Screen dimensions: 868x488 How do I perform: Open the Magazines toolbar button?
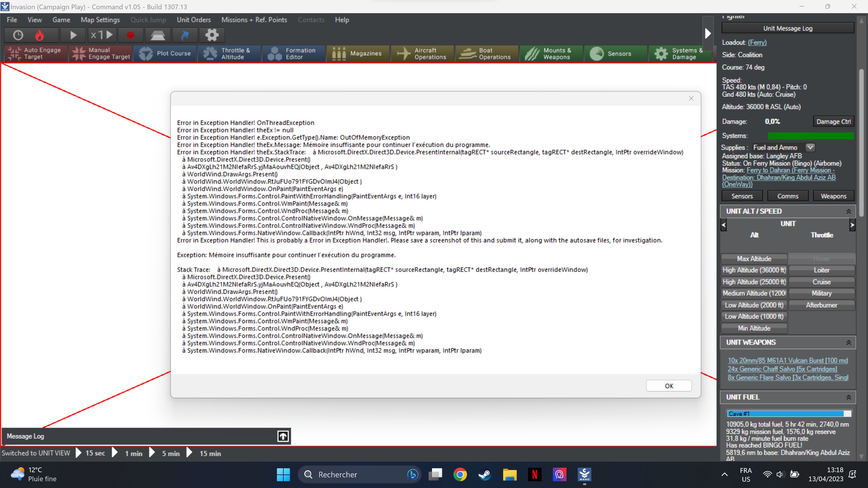tap(358, 54)
